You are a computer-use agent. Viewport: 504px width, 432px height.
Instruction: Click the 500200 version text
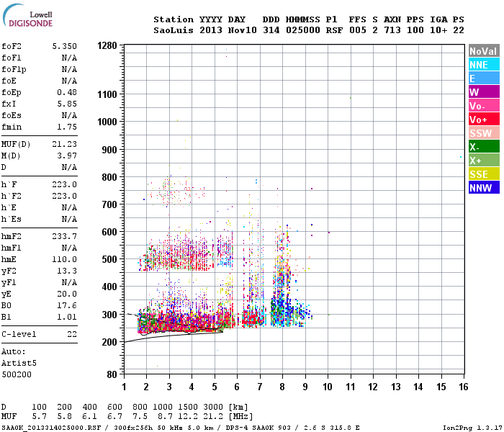(x=17, y=374)
